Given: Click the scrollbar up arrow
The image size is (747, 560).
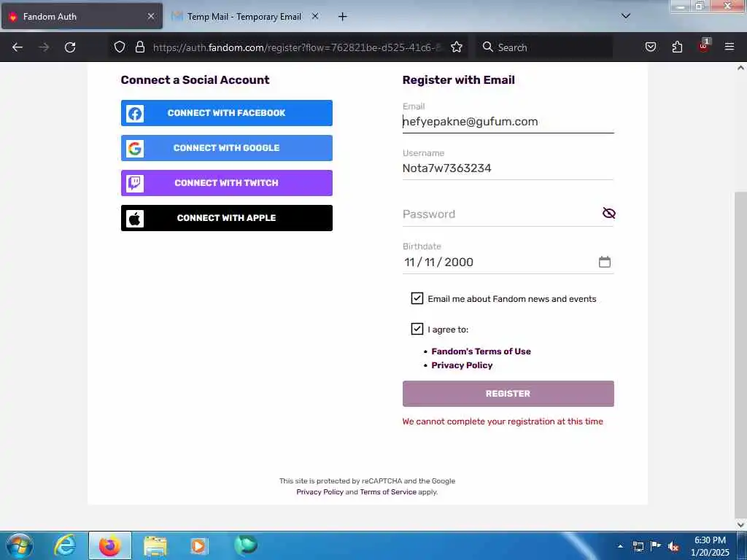Looking at the screenshot, I should coord(740,68).
